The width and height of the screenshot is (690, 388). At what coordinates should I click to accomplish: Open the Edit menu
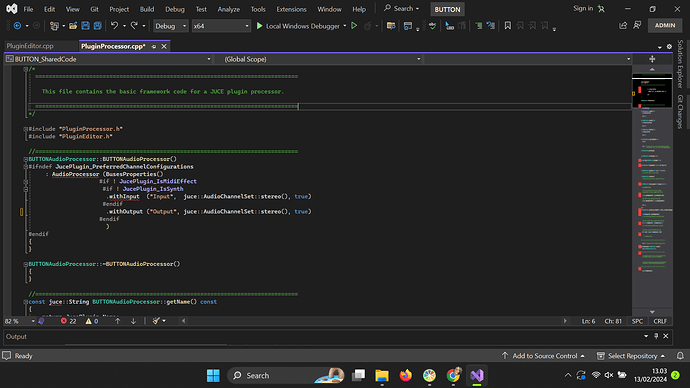(x=49, y=9)
